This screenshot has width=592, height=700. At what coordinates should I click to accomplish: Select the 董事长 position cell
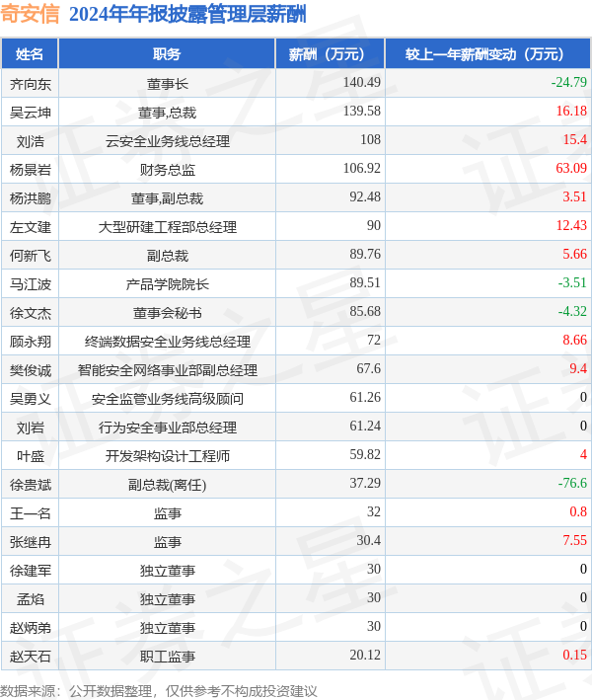coord(168,84)
